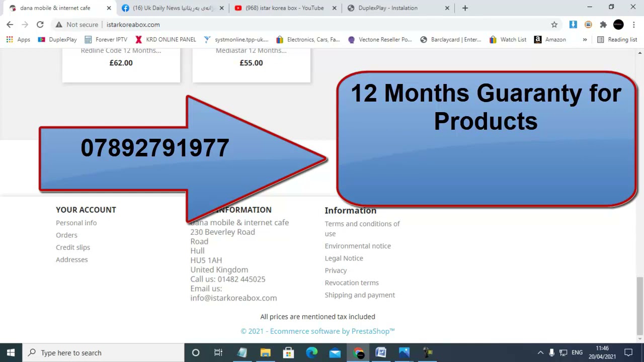Open the Chrome profile avatar
Image resolution: width=644 pixels, height=362 pixels.
coord(618,25)
